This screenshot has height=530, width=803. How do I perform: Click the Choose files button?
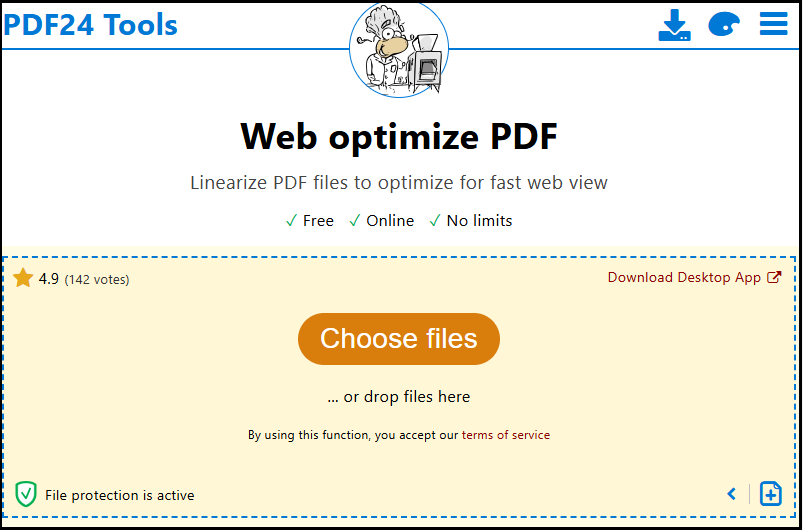pyautogui.click(x=398, y=338)
